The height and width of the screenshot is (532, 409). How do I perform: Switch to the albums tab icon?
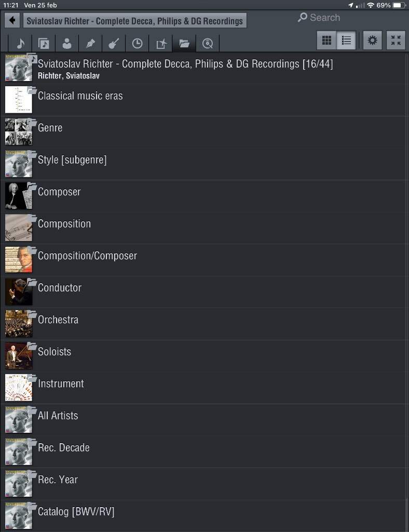pos(44,44)
